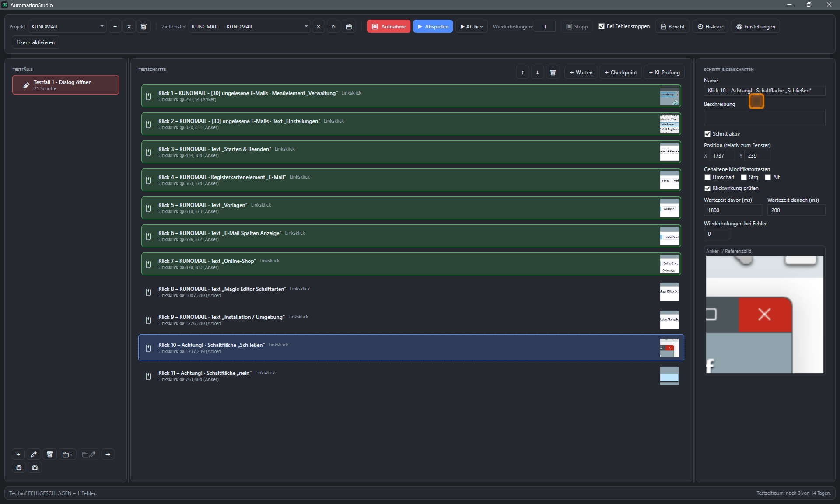Clear the Zielfenster selection with X icon
The height and width of the screenshot is (504, 840).
tap(318, 27)
